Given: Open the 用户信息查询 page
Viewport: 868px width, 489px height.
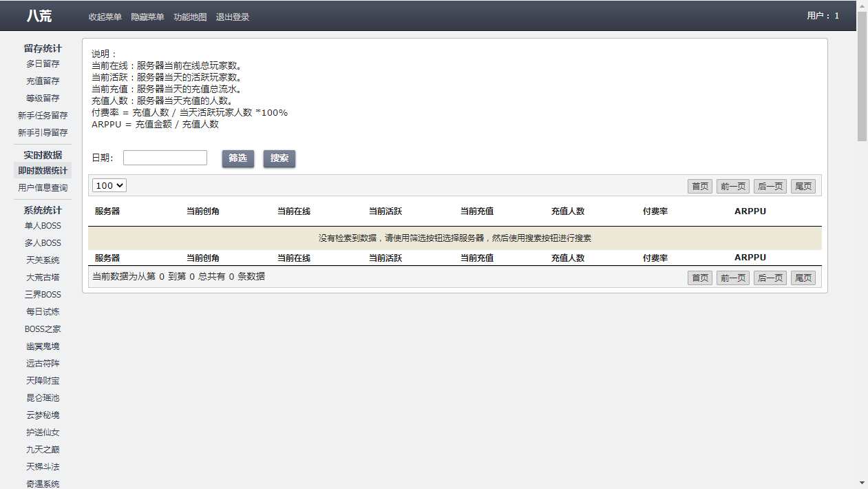Looking at the screenshot, I should pyautogui.click(x=44, y=187).
